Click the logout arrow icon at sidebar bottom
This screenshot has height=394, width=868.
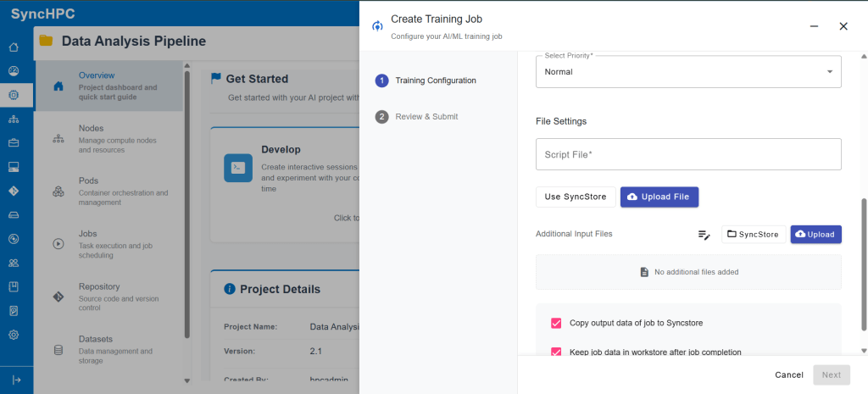point(14,380)
